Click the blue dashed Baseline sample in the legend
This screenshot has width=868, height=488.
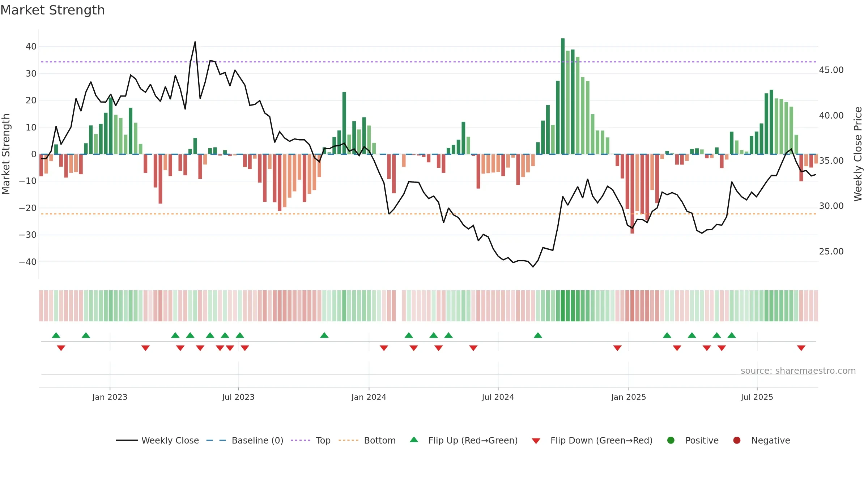[216, 440]
